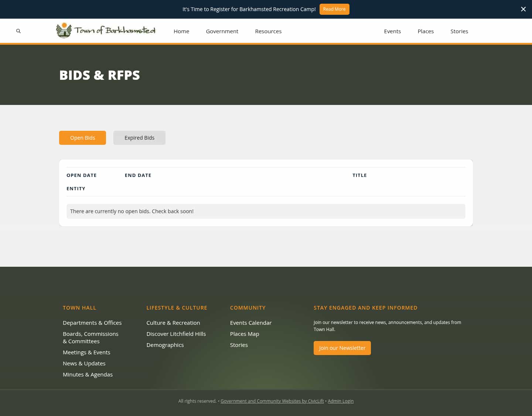Open the Resources menu
The image size is (532, 416).
tap(268, 31)
